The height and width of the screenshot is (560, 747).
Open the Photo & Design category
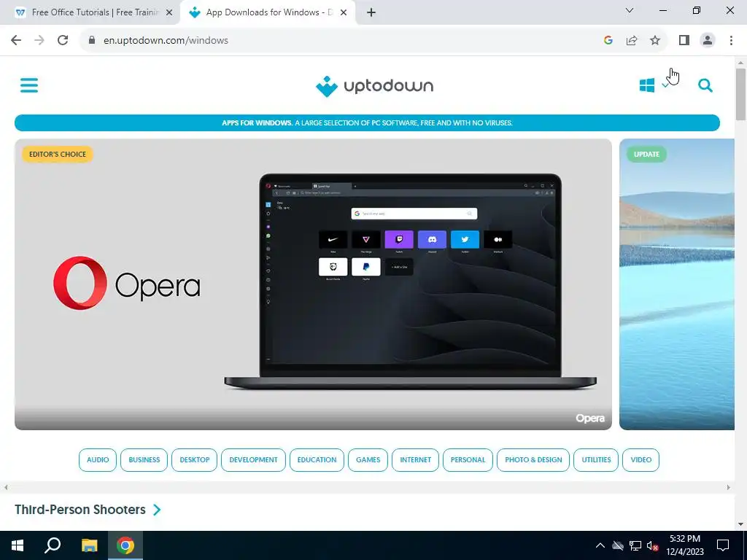pos(533,460)
